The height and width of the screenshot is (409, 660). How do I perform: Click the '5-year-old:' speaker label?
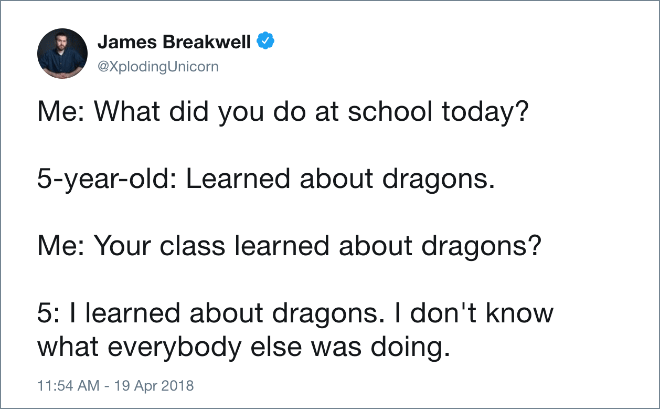coord(107,179)
